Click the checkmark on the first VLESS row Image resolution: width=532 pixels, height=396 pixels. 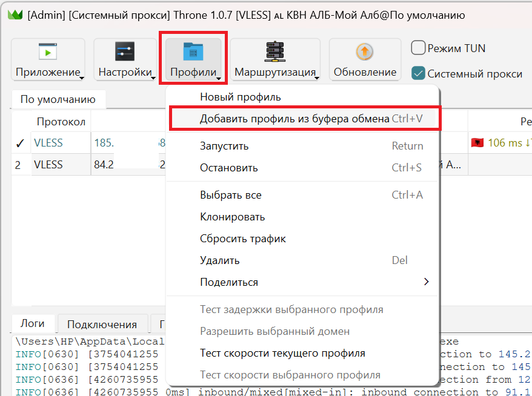click(20, 144)
